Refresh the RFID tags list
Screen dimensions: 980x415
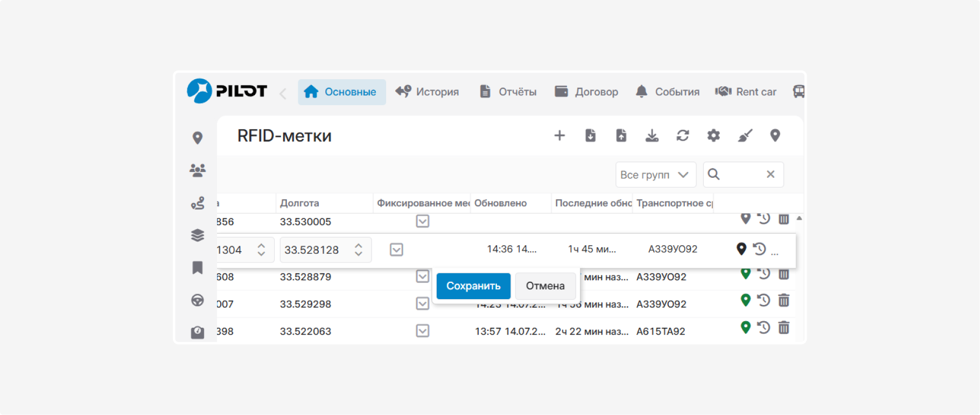[x=683, y=135]
